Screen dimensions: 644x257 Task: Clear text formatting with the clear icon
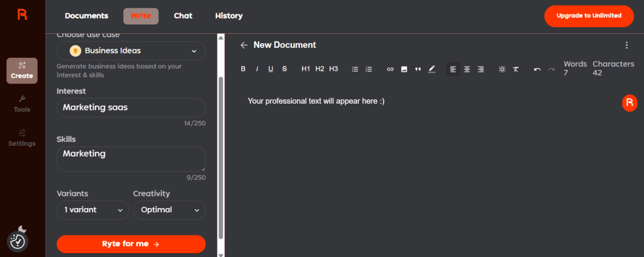[x=516, y=69]
